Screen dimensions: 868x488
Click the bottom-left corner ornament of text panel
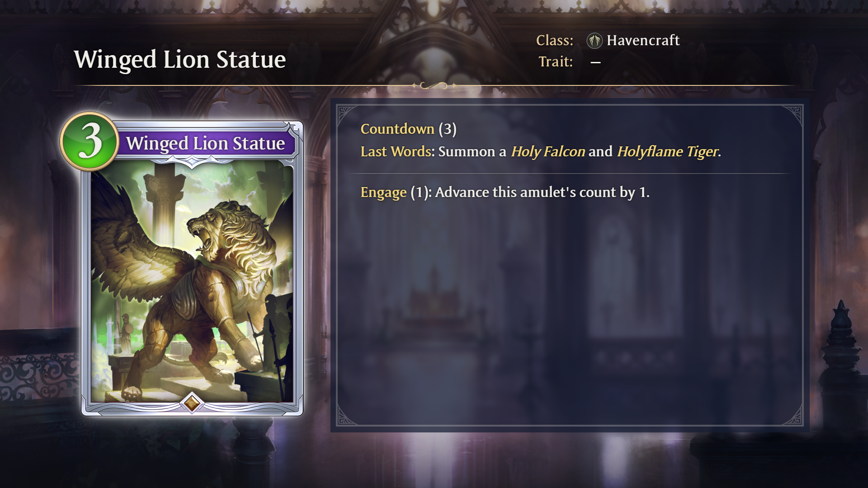pos(348,415)
